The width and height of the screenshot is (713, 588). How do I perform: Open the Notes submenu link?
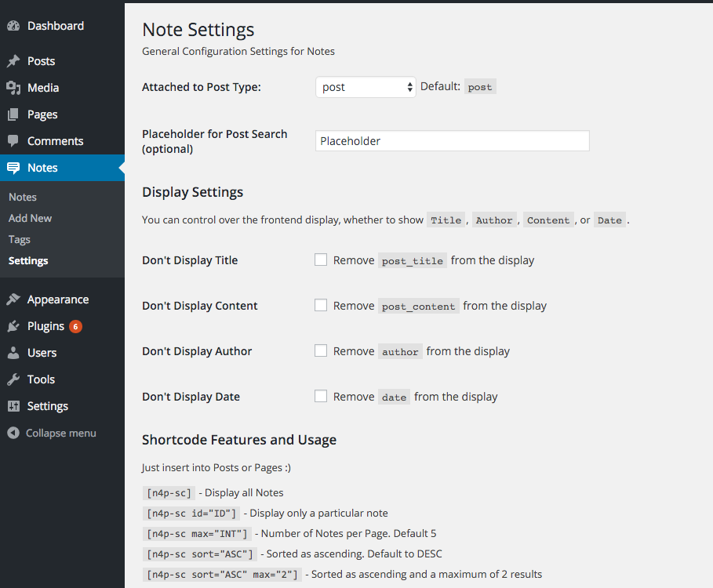[x=23, y=198]
